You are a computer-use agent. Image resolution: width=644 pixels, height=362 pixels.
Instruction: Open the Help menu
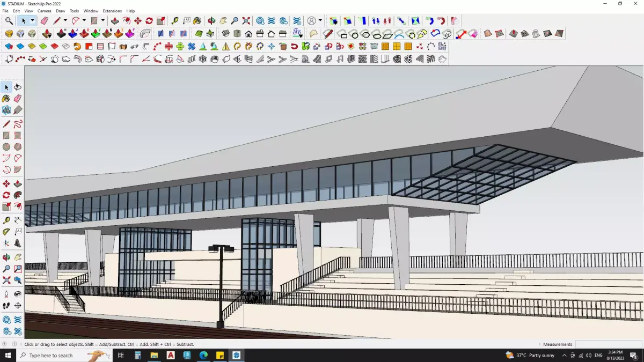click(130, 11)
